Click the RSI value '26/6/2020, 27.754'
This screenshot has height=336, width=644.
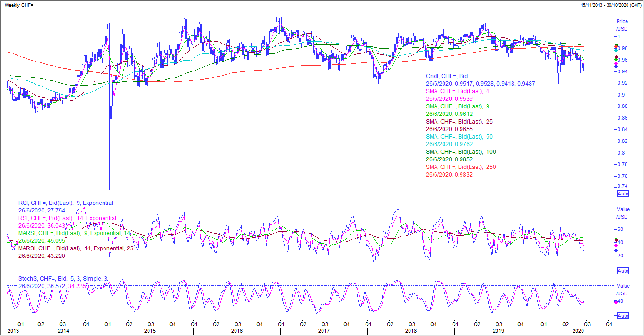[x=42, y=210]
